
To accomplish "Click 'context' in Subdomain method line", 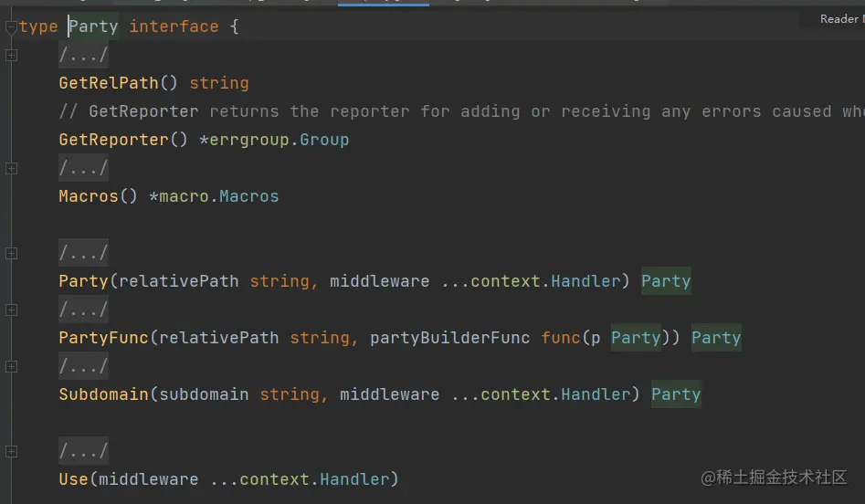I will (x=515, y=394).
